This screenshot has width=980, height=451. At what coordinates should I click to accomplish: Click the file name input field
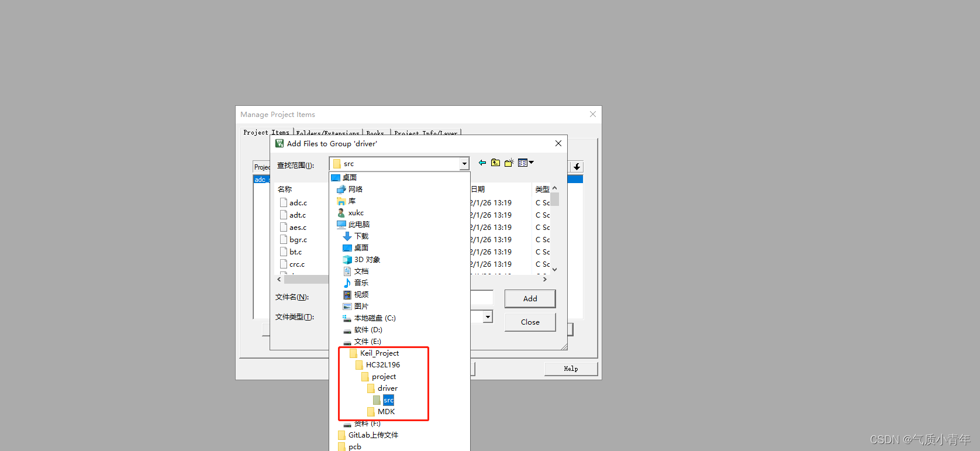click(482, 298)
